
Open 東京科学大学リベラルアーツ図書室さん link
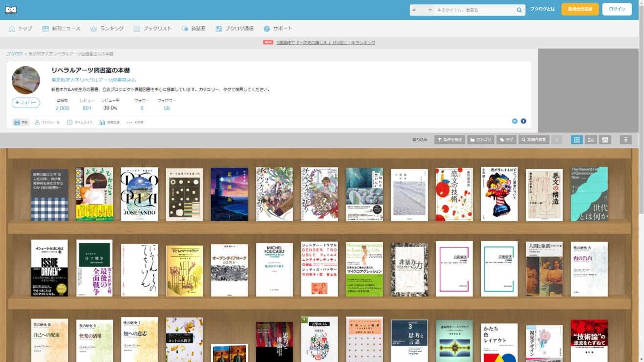94,80
